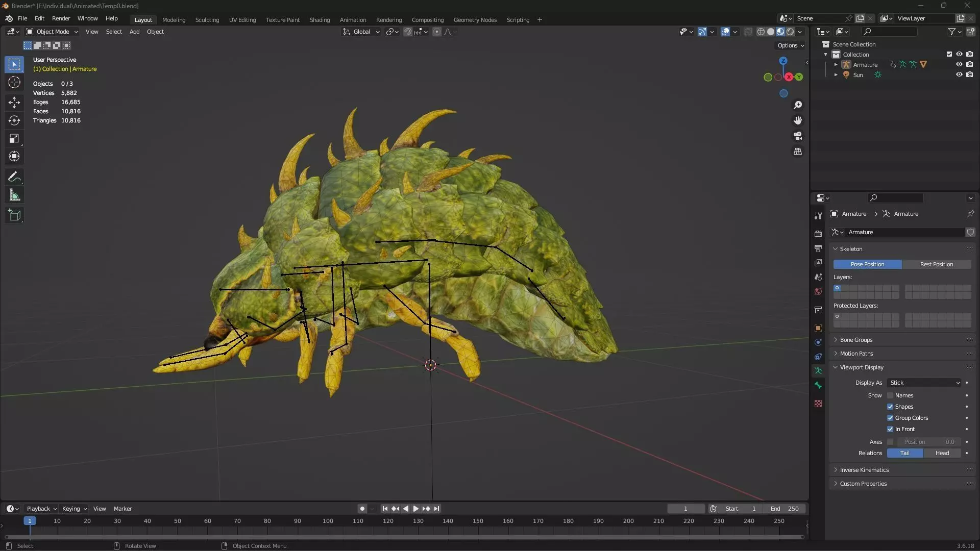Screen dimensions: 980x551
Task: Expand the Armature tree item
Action: [x=836, y=65]
